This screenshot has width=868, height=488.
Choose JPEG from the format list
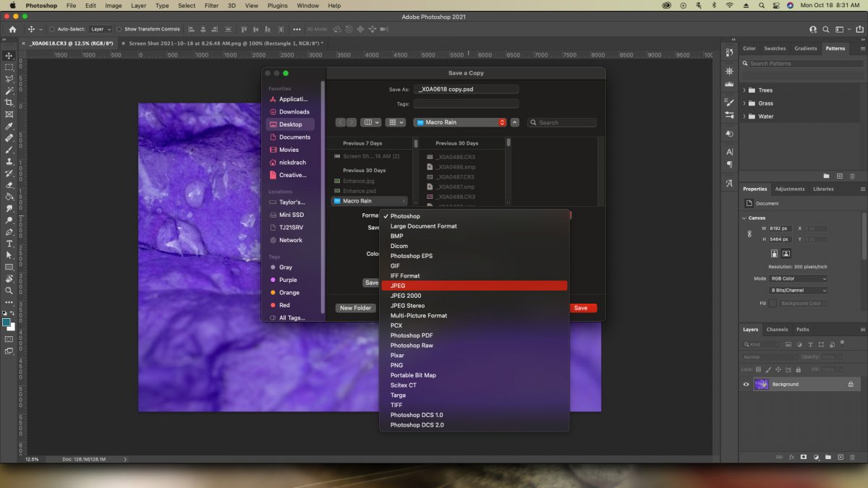pyautogui.click(x=475, y=286)
